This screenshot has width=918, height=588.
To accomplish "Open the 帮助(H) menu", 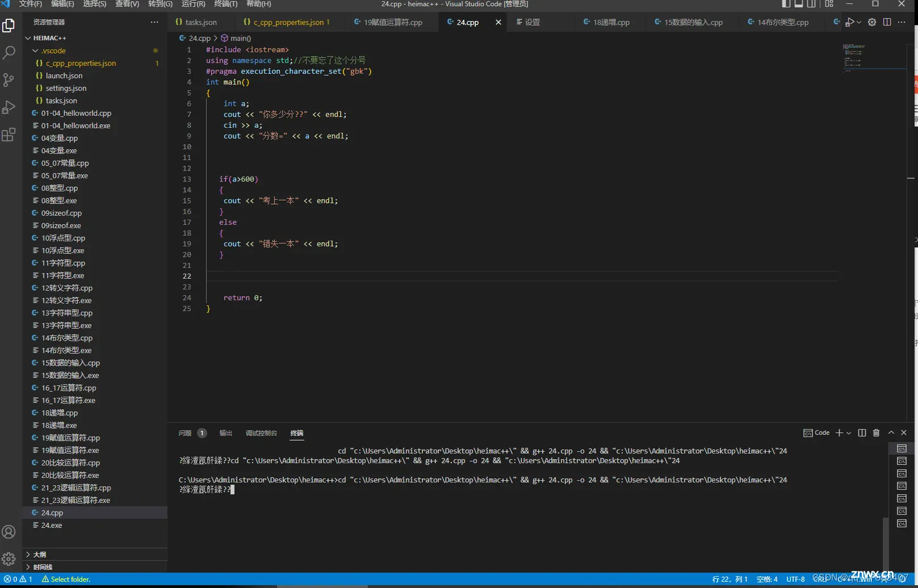I will point(259,4).
